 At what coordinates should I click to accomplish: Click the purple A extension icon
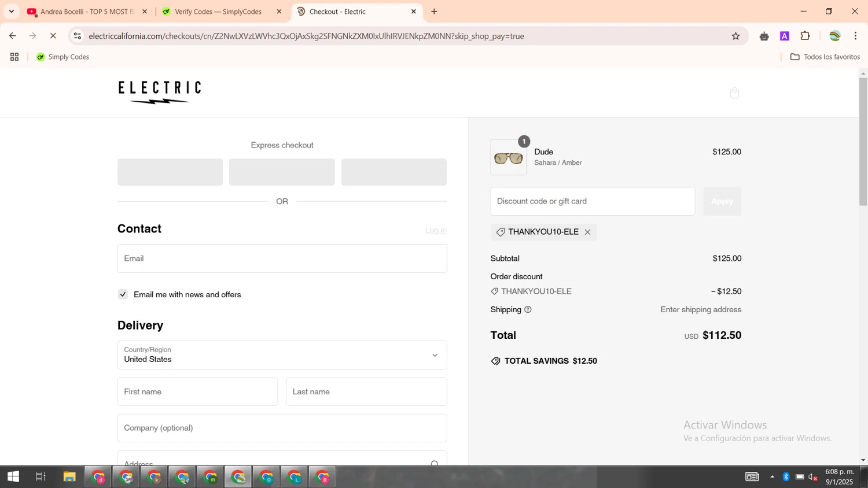point(785,36)
